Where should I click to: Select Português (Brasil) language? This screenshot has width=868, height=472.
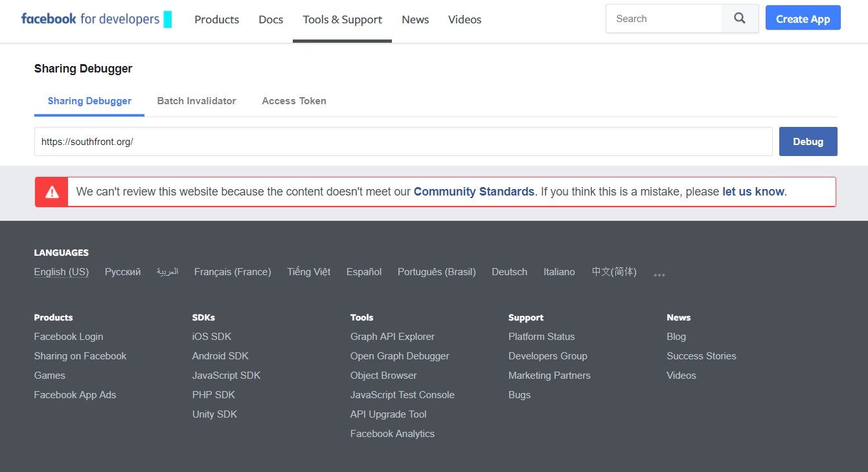437,272
